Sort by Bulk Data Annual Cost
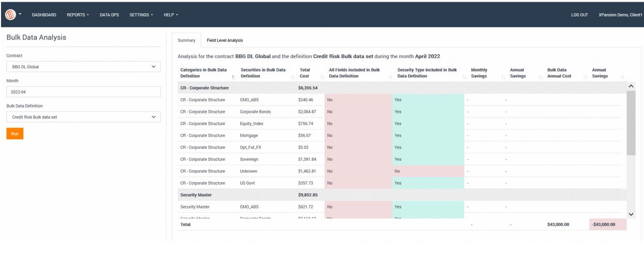This screenshot has width=644, height=254. pos(585,77)
